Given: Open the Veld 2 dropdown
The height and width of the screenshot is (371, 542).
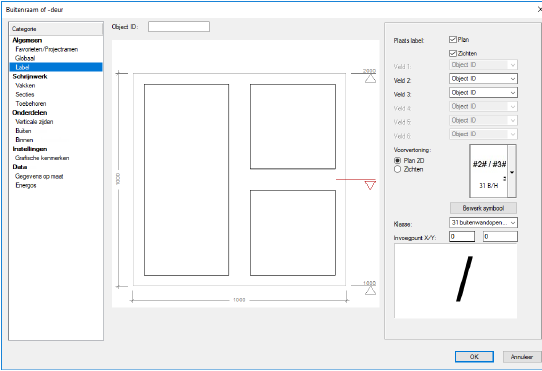Looking at the screenshot, I should (483, 79).
